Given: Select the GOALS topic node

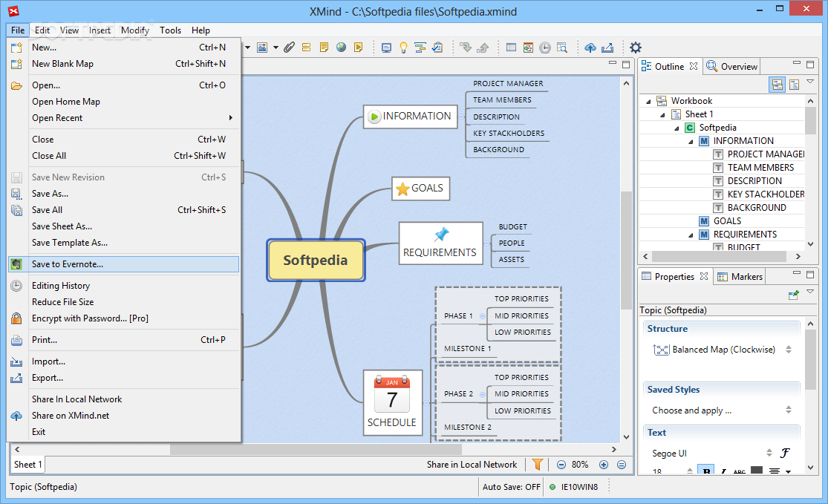Looking at the screenshot, I should 421,189.
